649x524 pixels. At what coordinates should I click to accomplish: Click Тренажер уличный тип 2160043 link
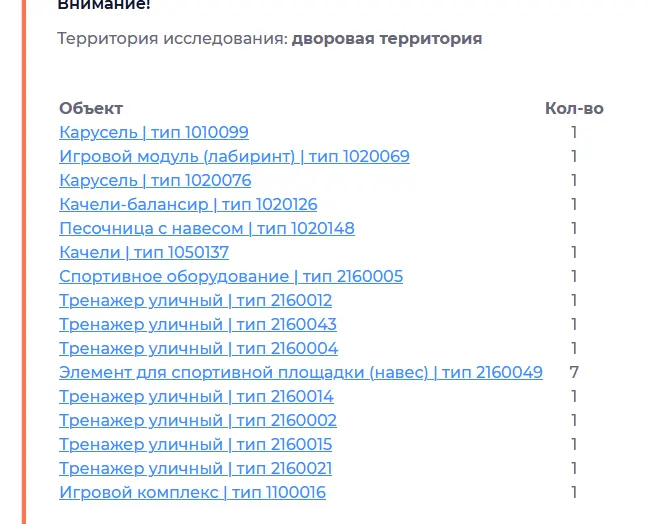pos(197,324)
